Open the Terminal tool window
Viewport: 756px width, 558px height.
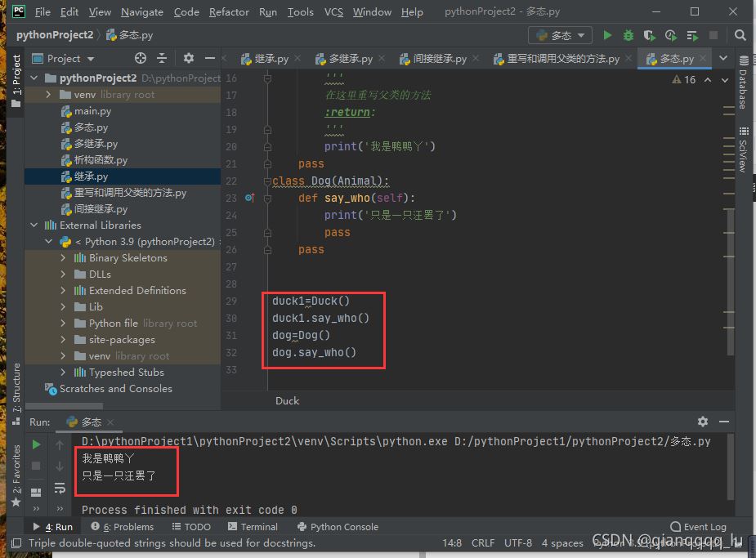tap(253, 527)
